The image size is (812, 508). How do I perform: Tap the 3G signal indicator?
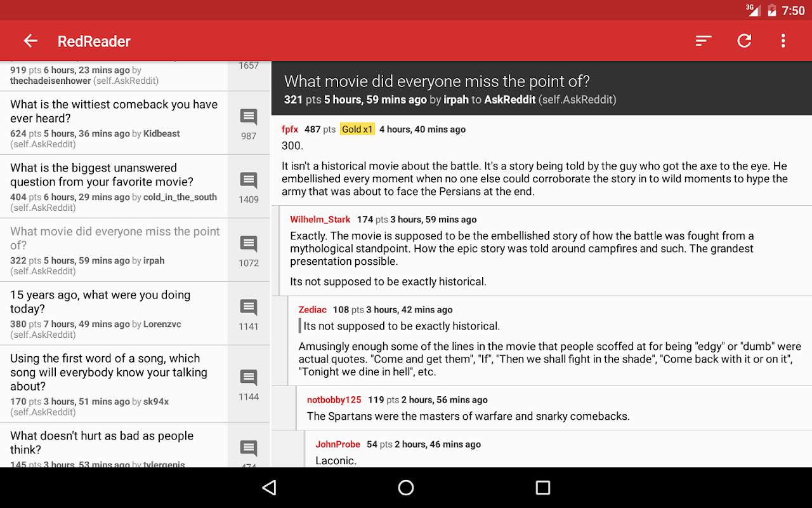pyautogui.click(x=753, y=10)
